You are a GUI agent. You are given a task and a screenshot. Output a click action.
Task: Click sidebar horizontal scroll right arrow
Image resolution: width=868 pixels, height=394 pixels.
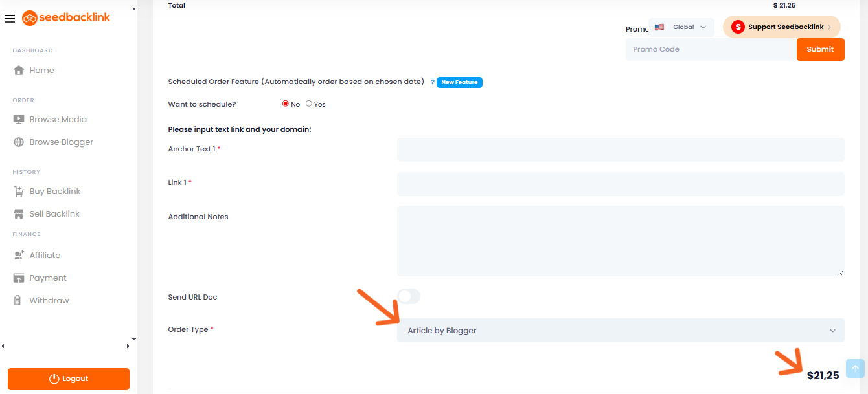click(128, 347)
